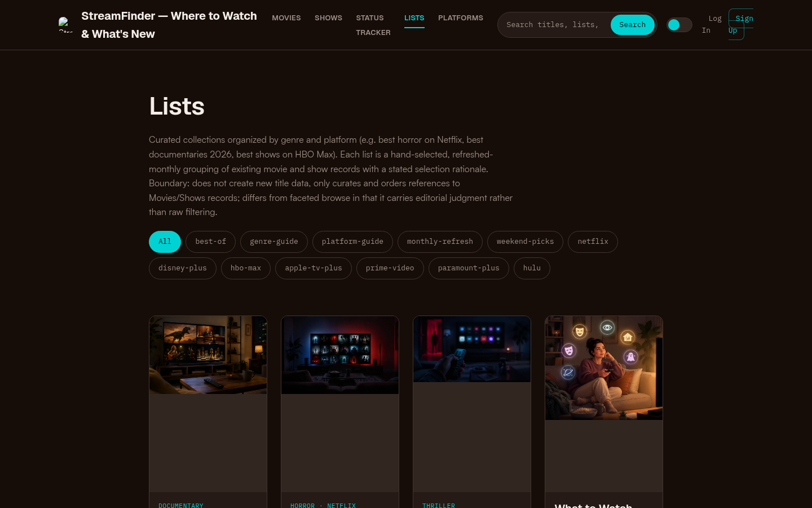The image size is (812, 508).
Task: Filter lists by disney-plus tag
Action: [183, 268]
